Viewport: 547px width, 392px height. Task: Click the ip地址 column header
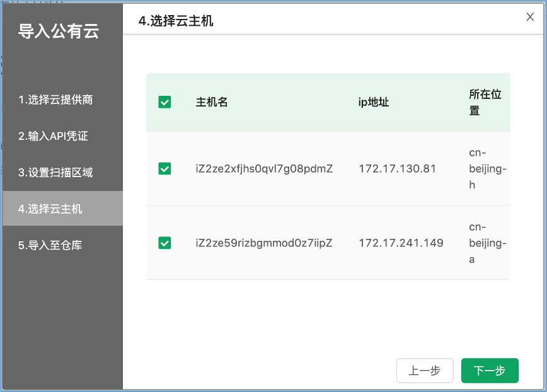click(x=374, y=102)
